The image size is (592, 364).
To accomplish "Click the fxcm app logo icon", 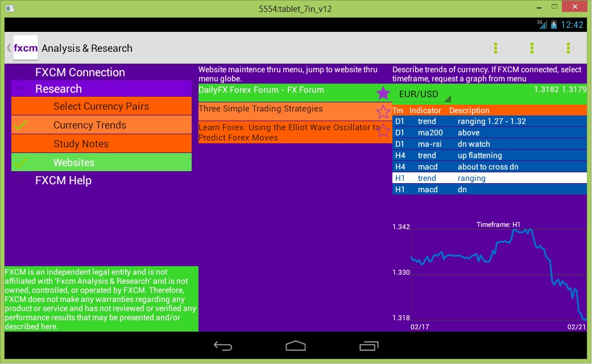I will click(25, 48).
